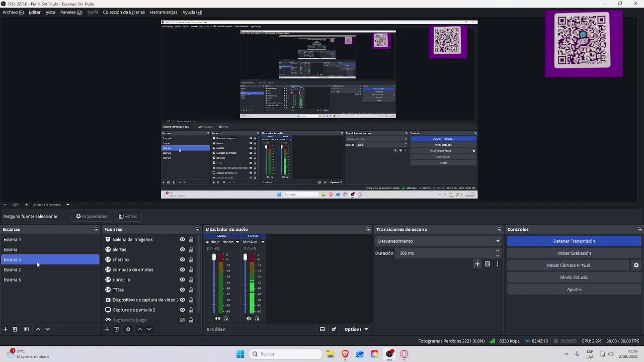
Task: Open the Vista menu
Action: [50, 12]
